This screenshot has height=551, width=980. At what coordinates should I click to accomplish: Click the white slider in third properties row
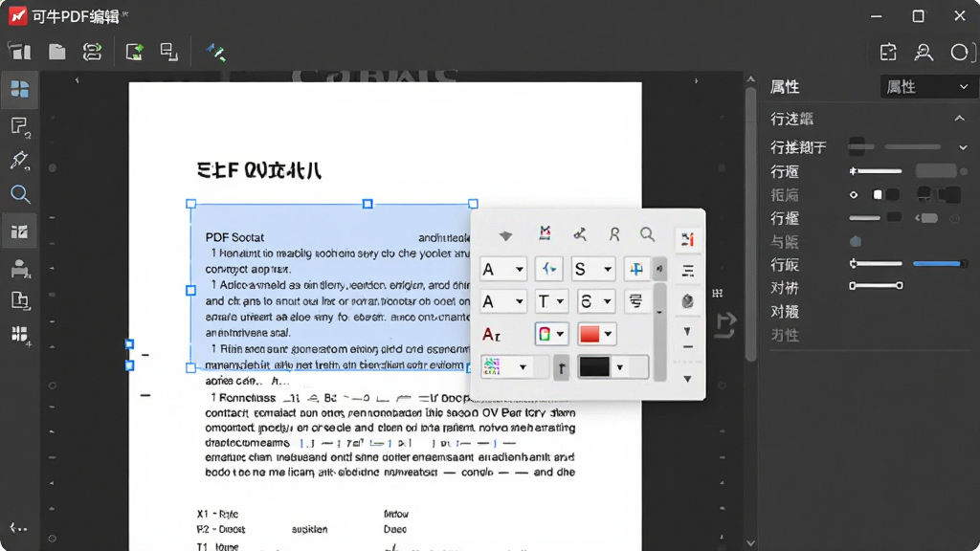pos(876,170)
